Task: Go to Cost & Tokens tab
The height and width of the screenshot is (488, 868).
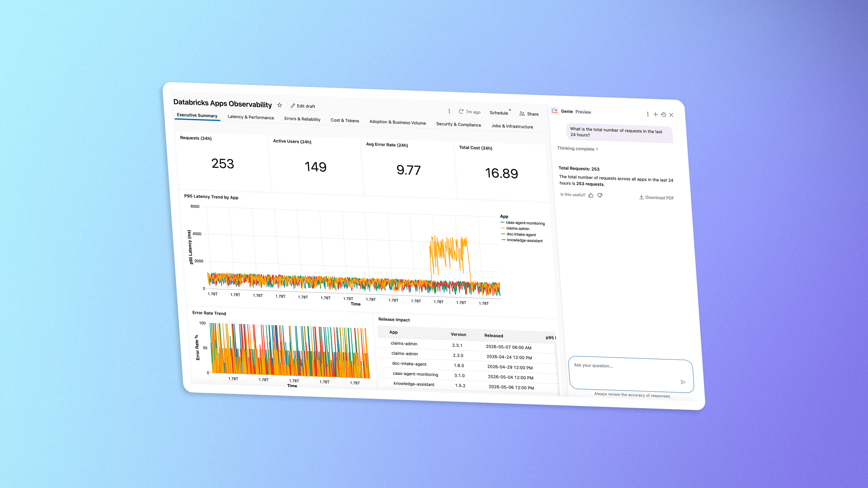Action: tap(345, 120)
